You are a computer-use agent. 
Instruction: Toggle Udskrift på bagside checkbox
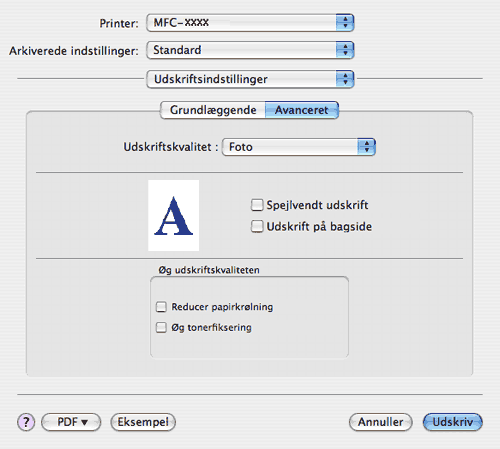257,226
